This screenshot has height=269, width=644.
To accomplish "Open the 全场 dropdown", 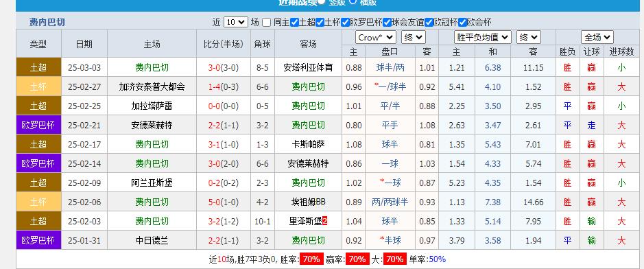I will [597, 37].
